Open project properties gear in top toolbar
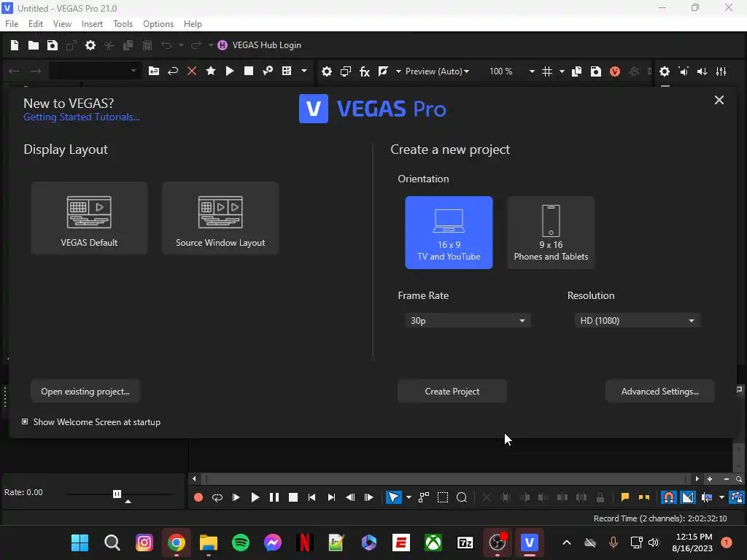The image size is (747, 560). point(90,45)
